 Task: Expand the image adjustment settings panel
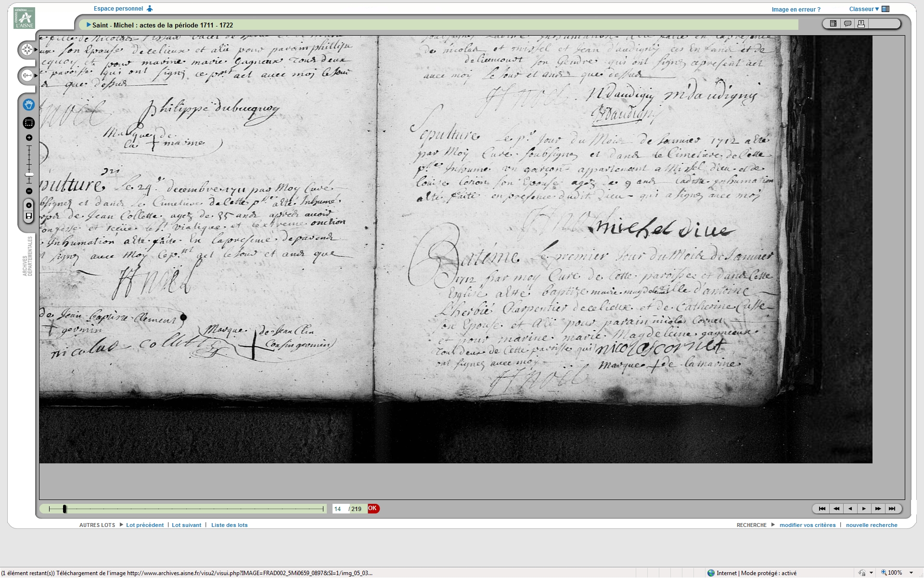[27, 76]
